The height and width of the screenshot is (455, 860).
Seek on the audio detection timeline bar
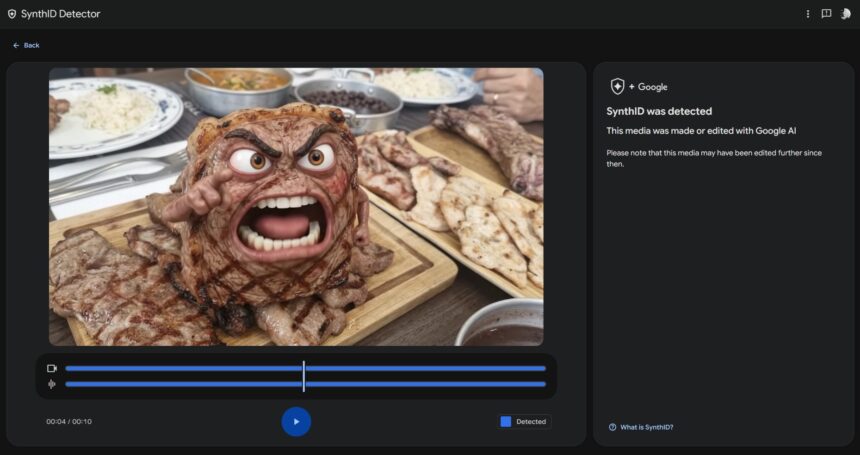[305, 384]
